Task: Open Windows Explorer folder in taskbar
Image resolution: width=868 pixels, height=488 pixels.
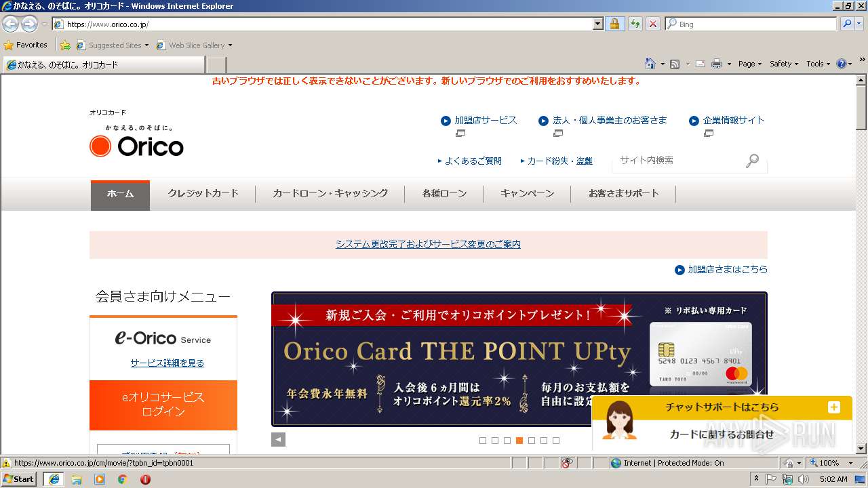Action: click(x=77, y=479)
